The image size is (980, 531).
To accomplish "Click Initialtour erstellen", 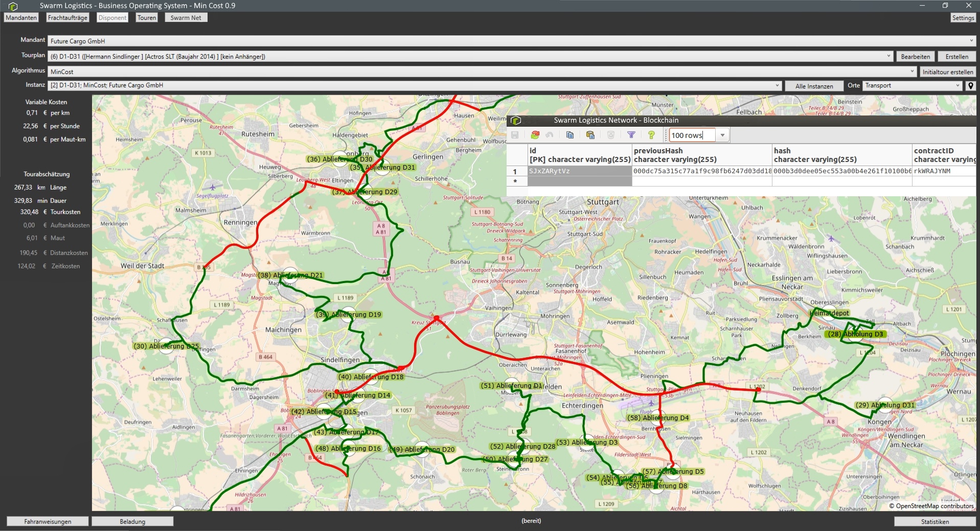I will point(948,72).
